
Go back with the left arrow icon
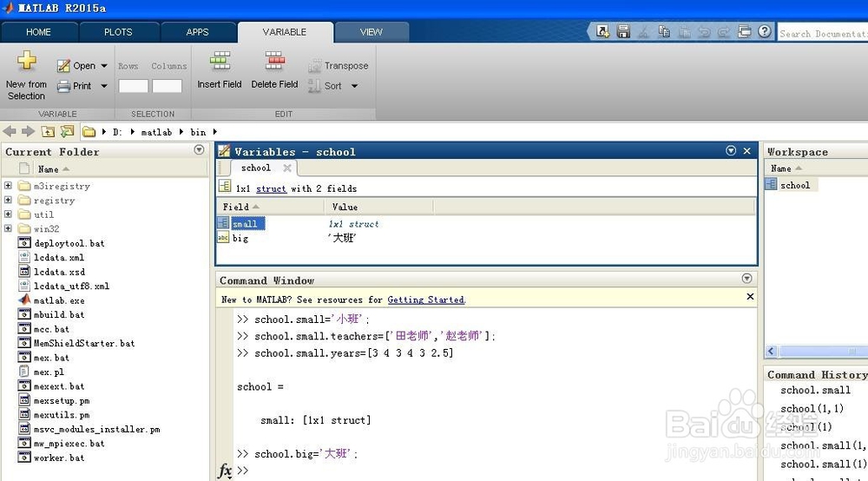pos(10,131)
